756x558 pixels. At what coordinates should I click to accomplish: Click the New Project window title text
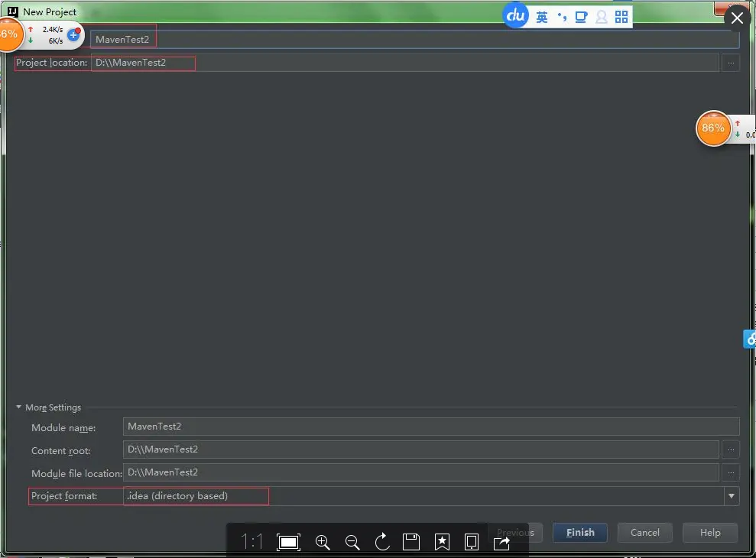point(50,12)
